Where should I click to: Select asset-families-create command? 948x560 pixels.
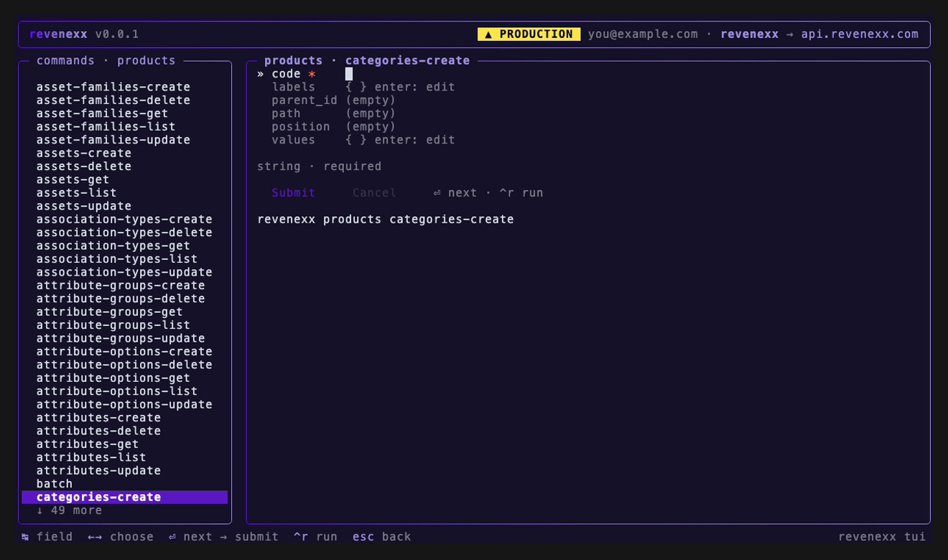click(x=113, y=87)
